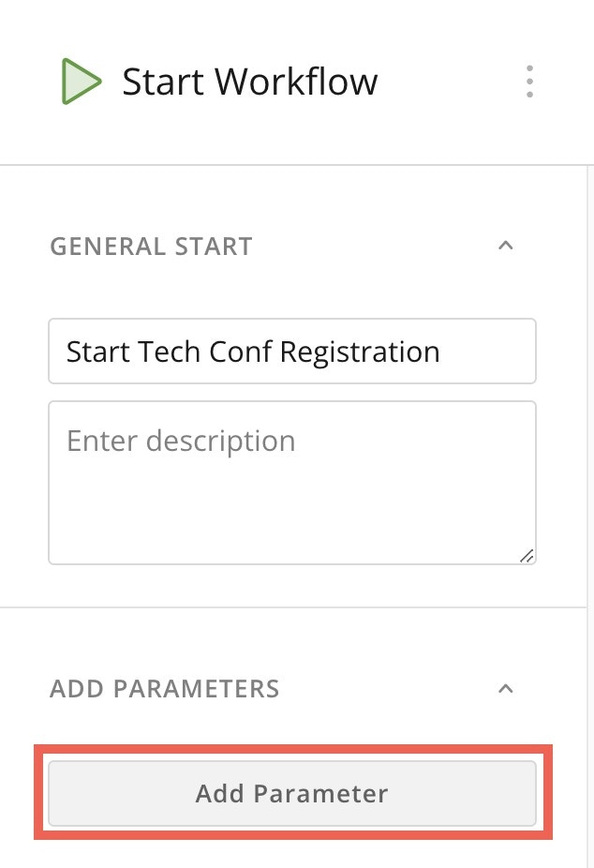Click the Add Parameter button
The image size is (594, 868).
click(x=292, y=793)
